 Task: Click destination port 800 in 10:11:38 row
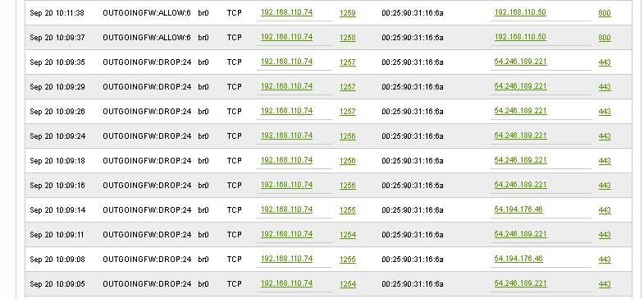(x=605, y=13)
